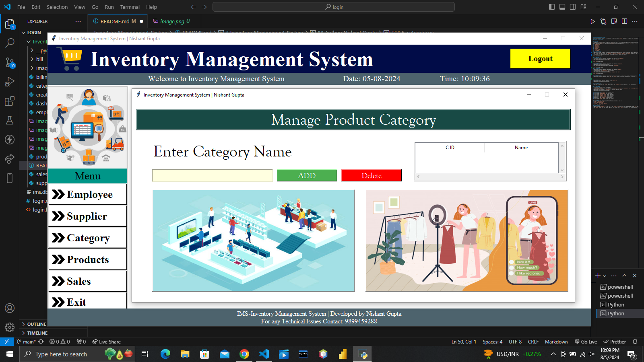644x362 pixels.
Task: Click the category table horizontal scrollbar
Action: pyautogui.click(x=490, y=177)
